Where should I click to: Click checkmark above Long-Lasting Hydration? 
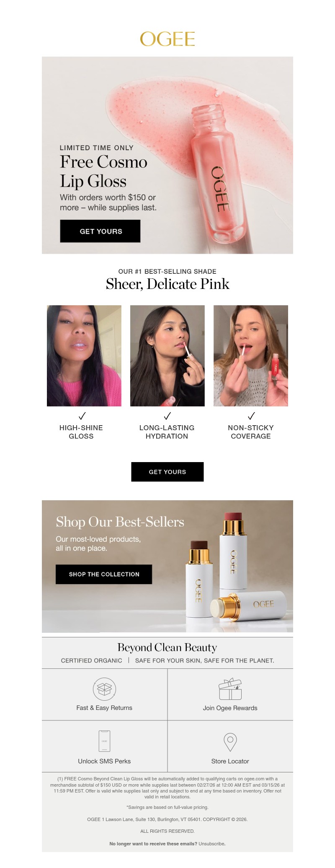(x=167, y=416)
